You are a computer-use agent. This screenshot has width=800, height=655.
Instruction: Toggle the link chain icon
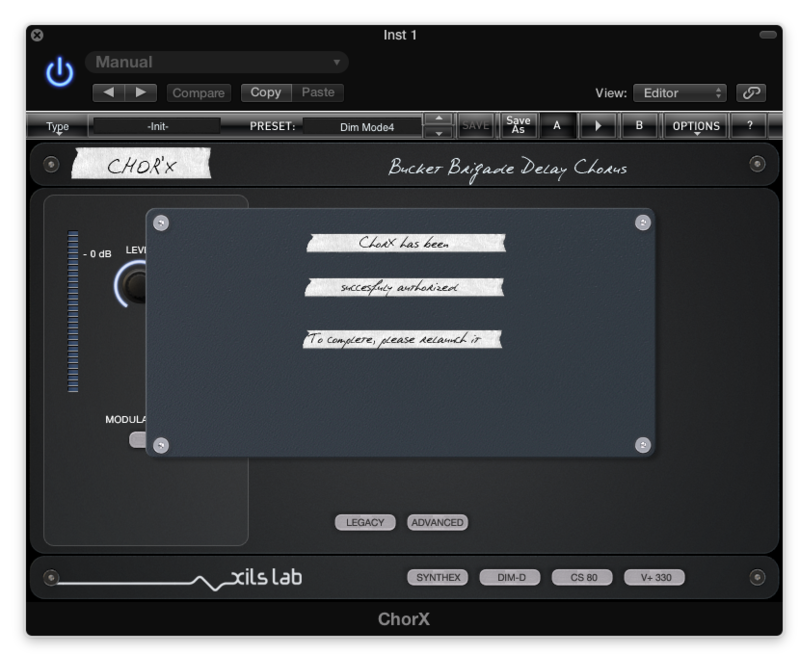pyautogui.click(x=751, y=93)
